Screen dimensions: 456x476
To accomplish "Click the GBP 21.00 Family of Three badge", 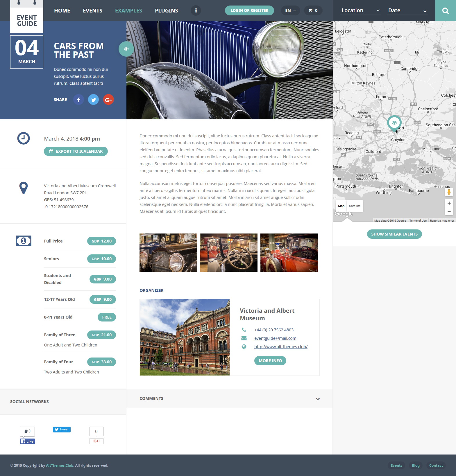I will tap(101, 335).
